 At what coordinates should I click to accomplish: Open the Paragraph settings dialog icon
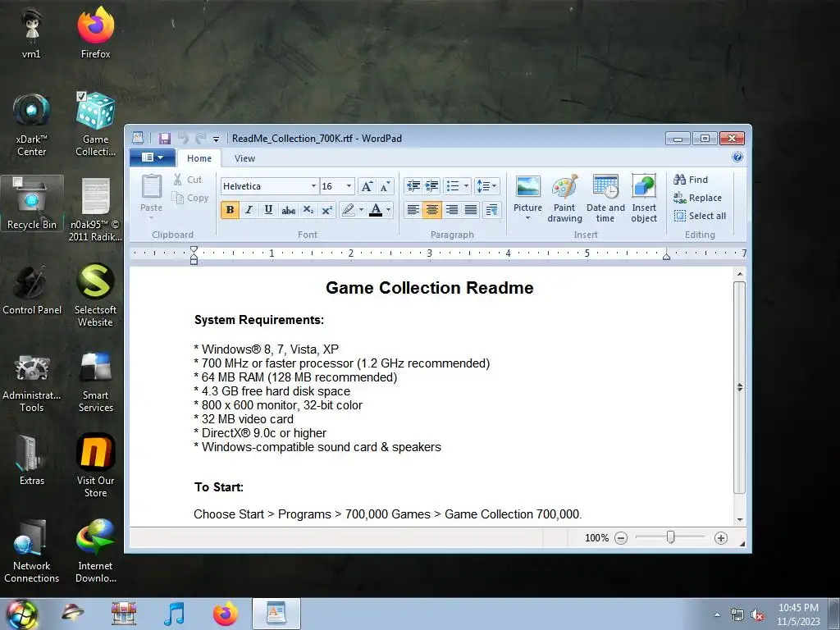click(x=492, y=209)
